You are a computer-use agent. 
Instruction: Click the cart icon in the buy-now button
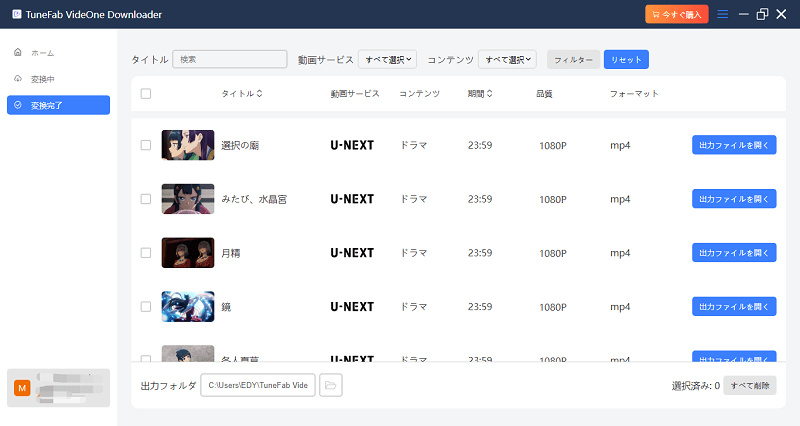click(656, 15)
